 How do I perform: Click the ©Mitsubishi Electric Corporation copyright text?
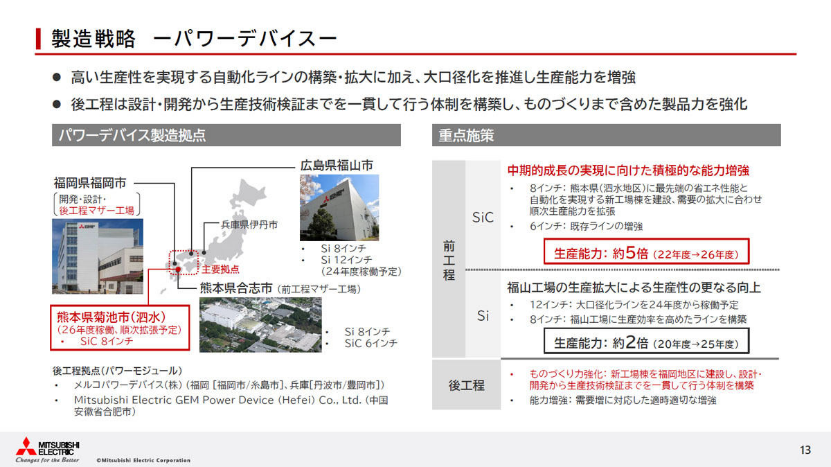tap(144, 460)
